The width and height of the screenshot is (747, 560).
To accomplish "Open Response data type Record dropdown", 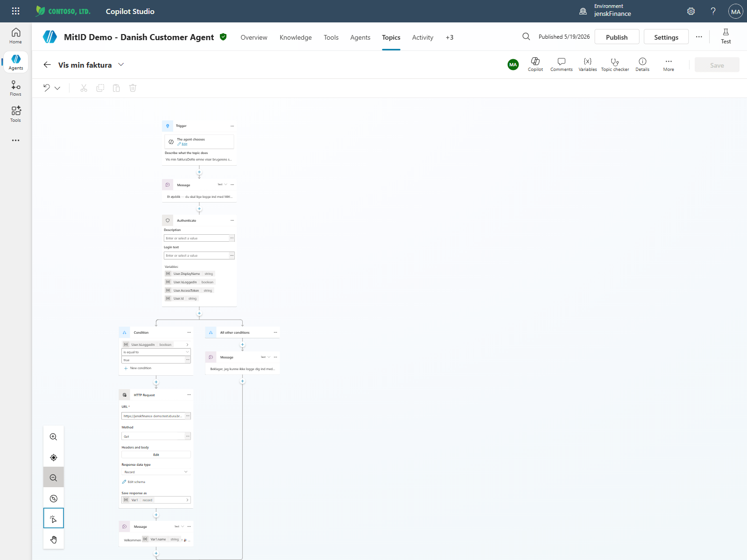I will (x=156, y=472).
